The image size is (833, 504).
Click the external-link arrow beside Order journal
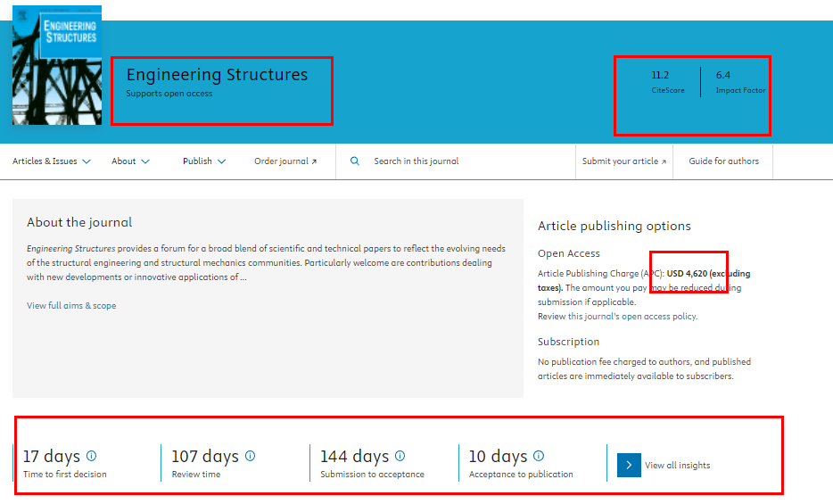[x=314, y=161]
